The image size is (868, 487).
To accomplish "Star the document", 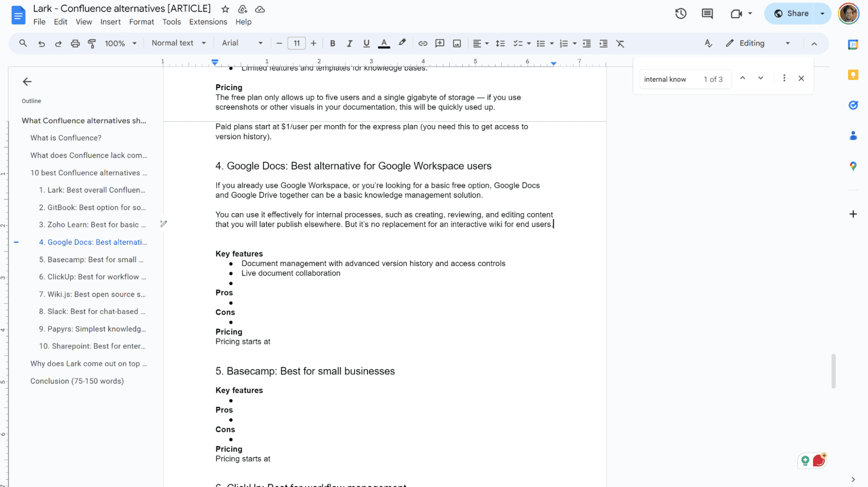I will [225, 9].
